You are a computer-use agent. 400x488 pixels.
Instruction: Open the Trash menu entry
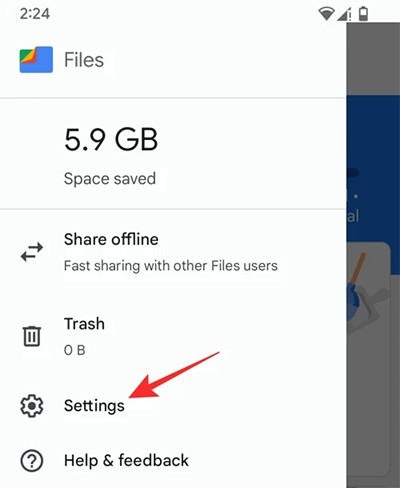coord(173,336)
